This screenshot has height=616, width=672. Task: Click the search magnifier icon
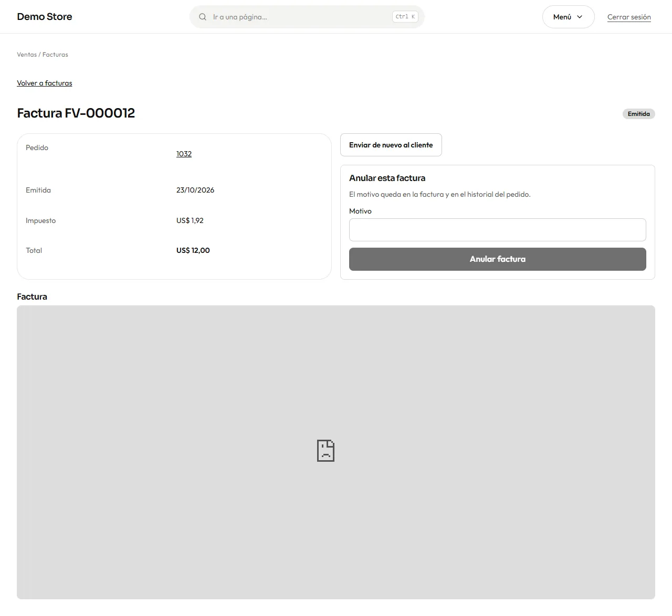[x=203, y=17]
